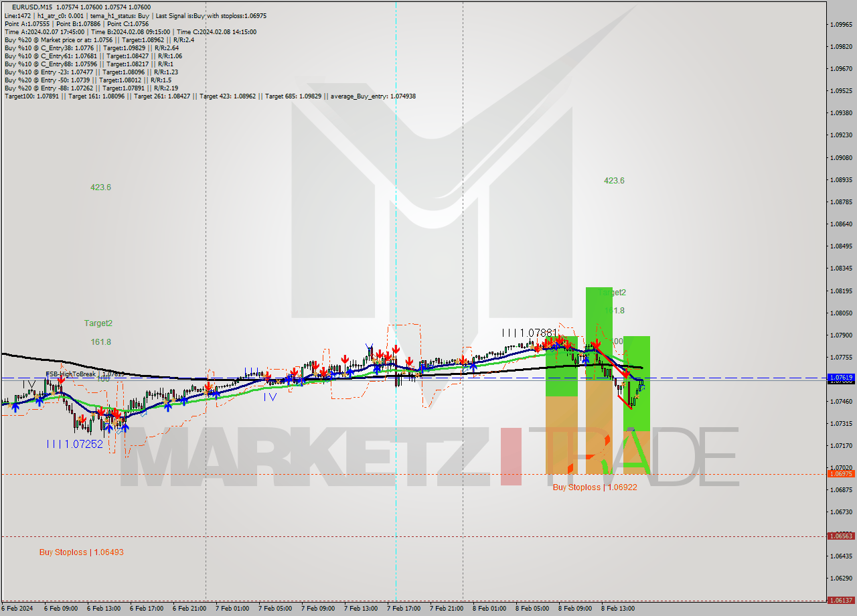The height and width of the screenshot is (616, 857).
Task: Select the 'Buy Stoploss | 1.06493' label
Action: [x=81, y=552]
